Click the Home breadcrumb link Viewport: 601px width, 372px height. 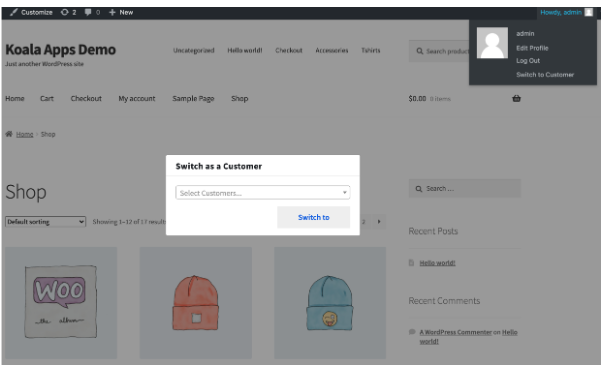pos(25,134)
